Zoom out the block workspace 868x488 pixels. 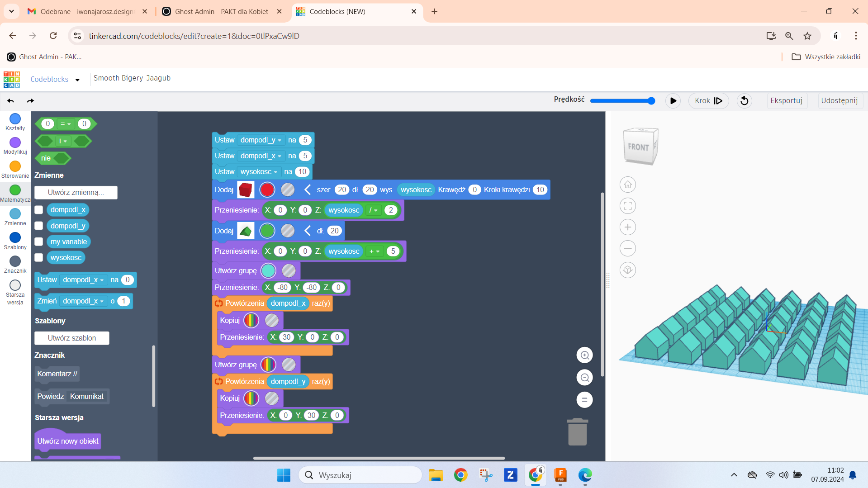tap(584, 377)
